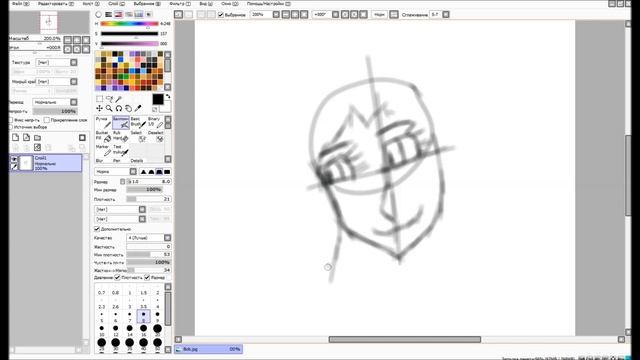The height and width of the screenshot is (360, 640).
Task: Choose the Bucket Fill tool
Action: coord(103,136)
